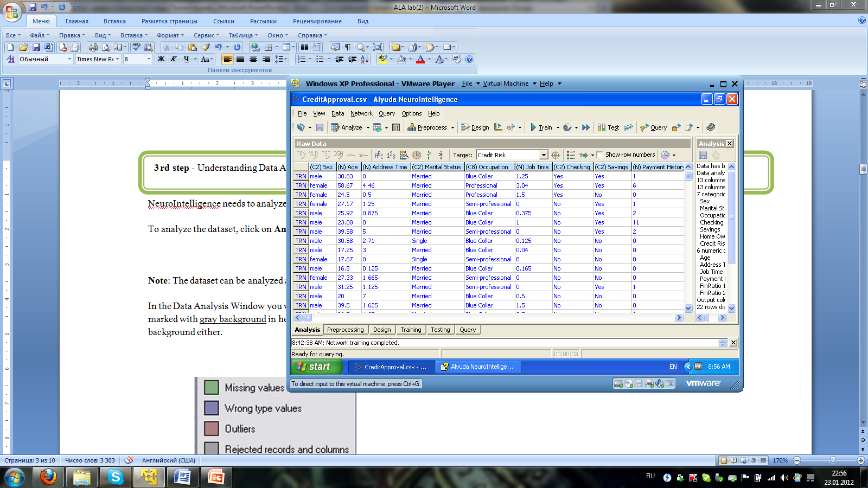
Task: Click the open folder icon in Word toolbar
Action: coord(23,47)
